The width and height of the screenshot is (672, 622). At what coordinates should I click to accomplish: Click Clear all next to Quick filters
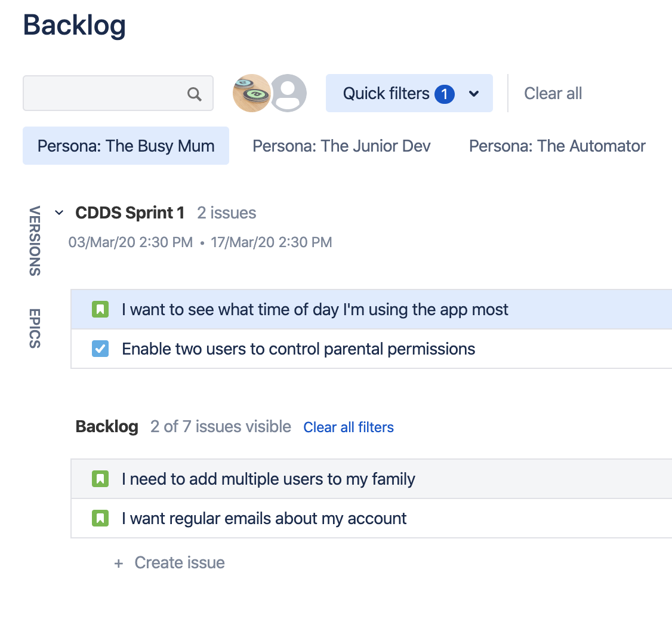(x=553, y=93)
